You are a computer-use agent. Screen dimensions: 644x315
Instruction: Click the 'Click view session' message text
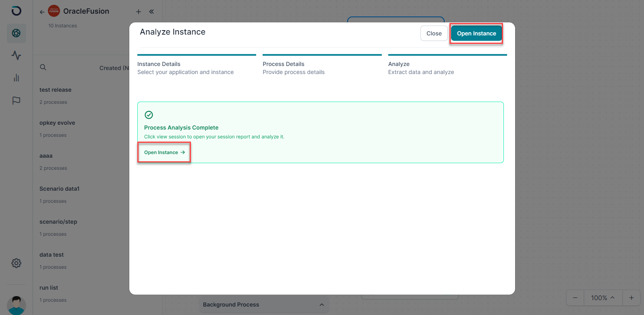pos(214,137)
